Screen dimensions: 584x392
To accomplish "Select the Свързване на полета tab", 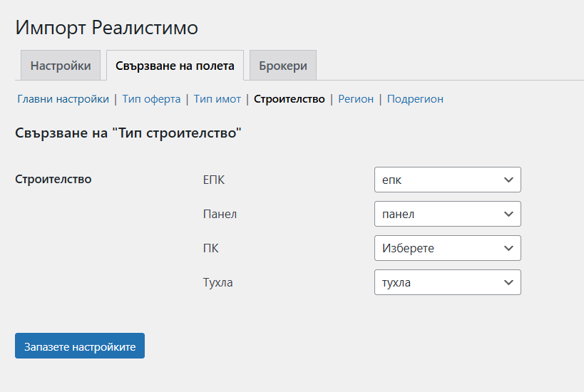I will [x=175, y=66].
